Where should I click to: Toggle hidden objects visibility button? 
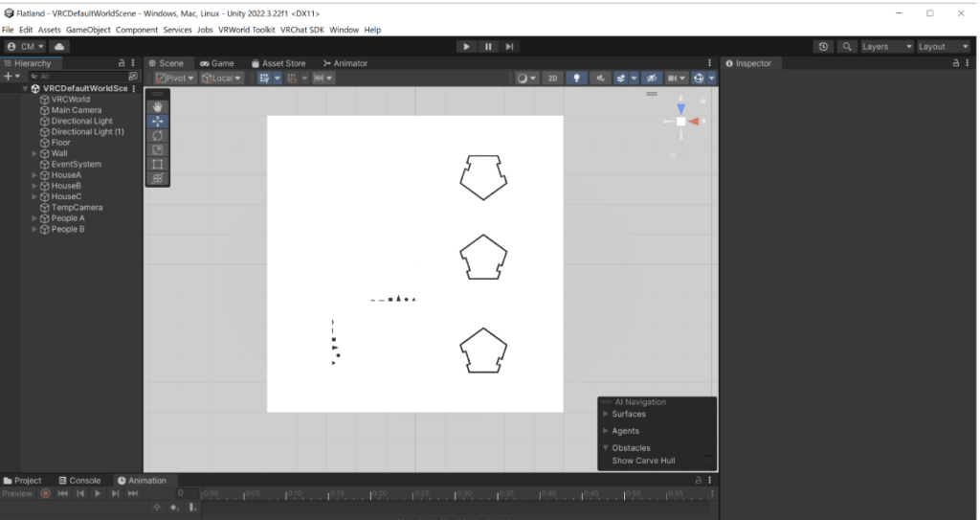[x=651, y=79]
